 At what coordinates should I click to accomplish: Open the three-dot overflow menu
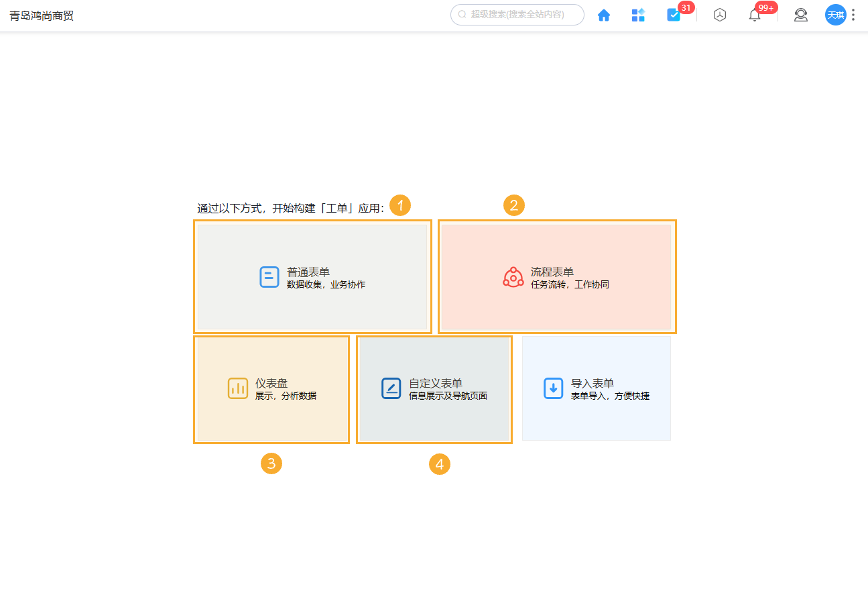click(x=853, y=15)
